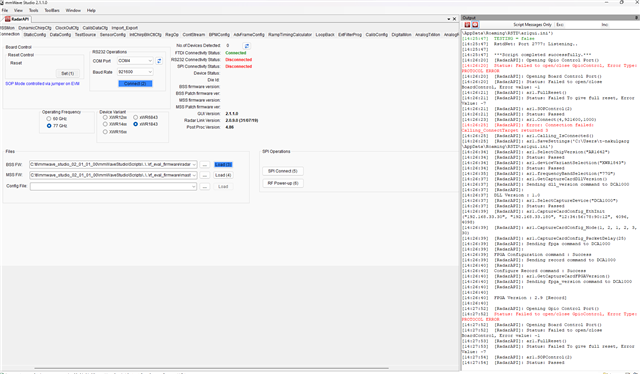Click the RadarAPI tab icon
Screen dimensions: 640x374
(7, 19)
